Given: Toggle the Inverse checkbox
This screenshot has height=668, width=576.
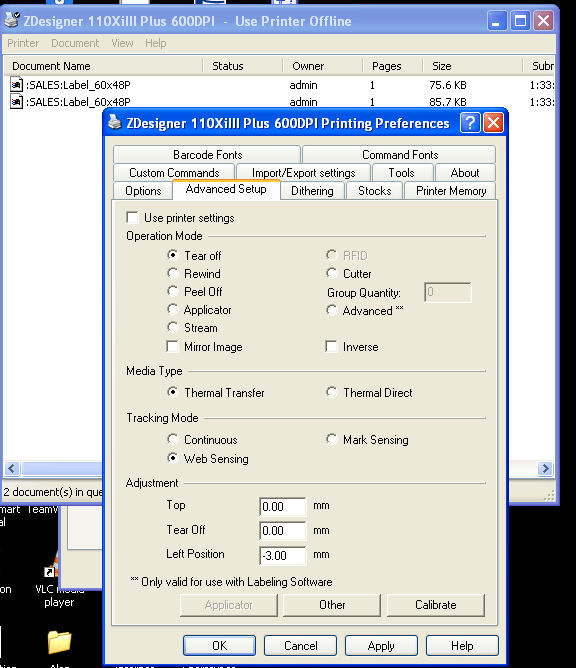Looking at the screenshot, I should [331, 346].
